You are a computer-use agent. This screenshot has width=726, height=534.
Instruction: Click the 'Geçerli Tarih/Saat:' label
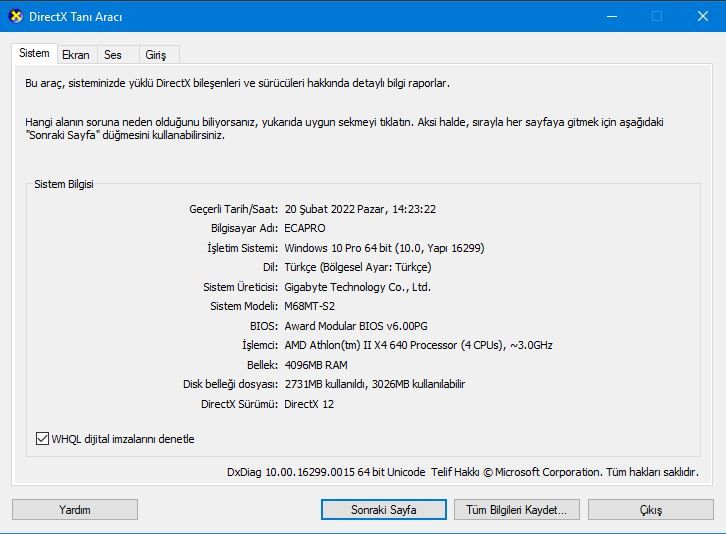tap(233, 209)
